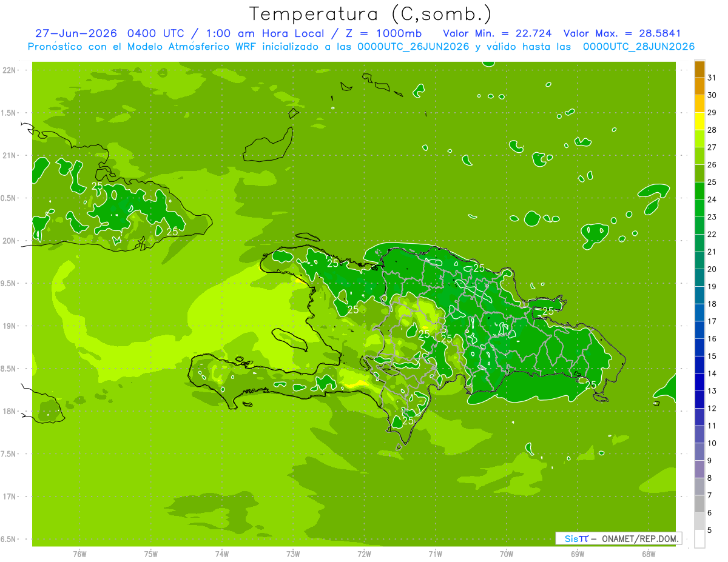Click the colorbar label "17"
728x562 pixels.
pyautogui.click(x=712, y=321)
